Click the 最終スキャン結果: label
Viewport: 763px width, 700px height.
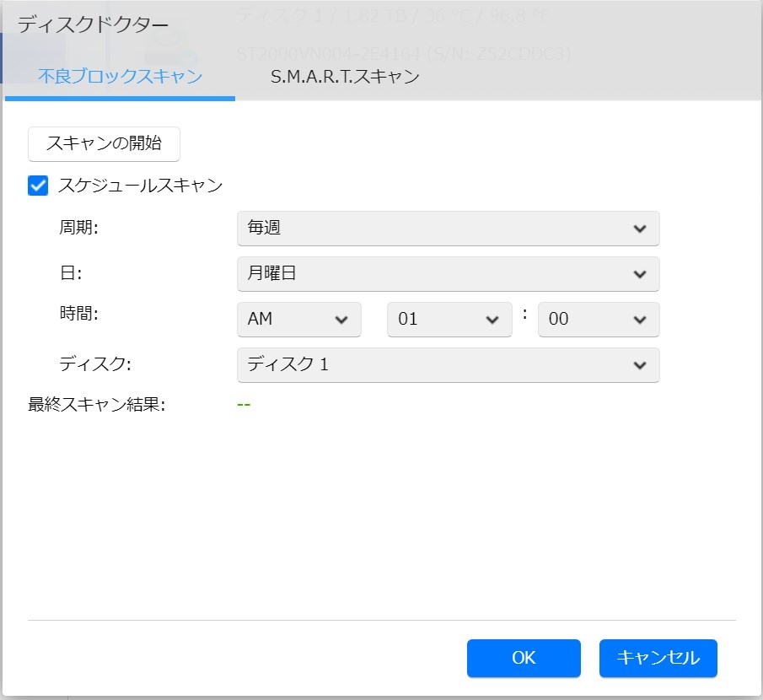pyautogui.click(x=96, y=404)
